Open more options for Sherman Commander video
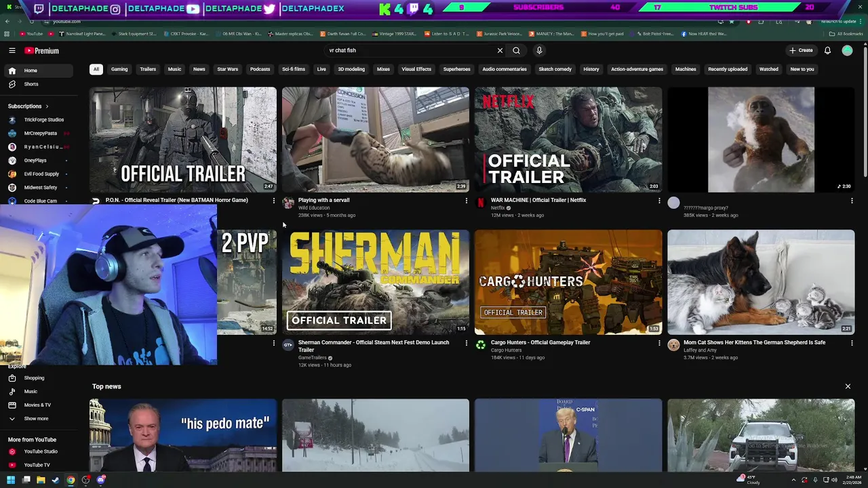This screenshot has width=868, height=488. [466, 343]
